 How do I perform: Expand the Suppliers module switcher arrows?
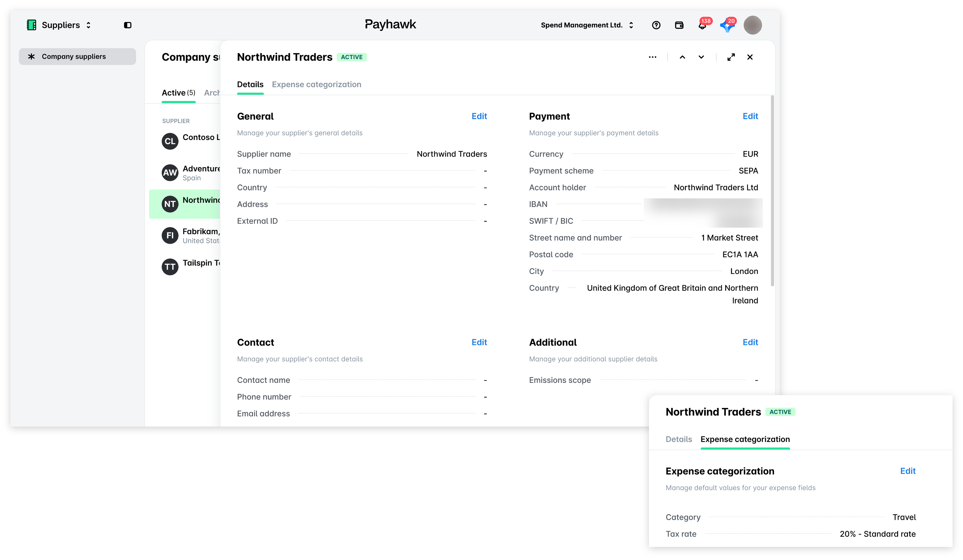(x=88, y=25)
